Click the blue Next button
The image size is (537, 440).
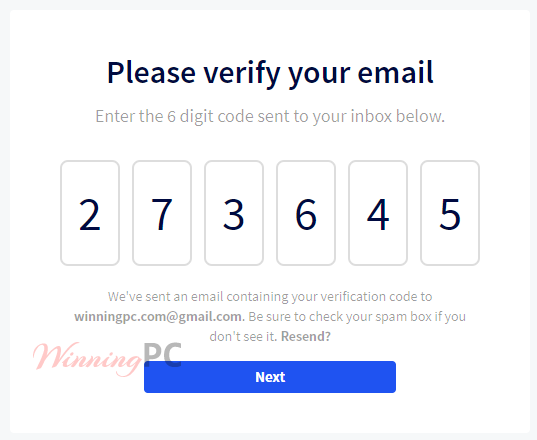(270, 377)
